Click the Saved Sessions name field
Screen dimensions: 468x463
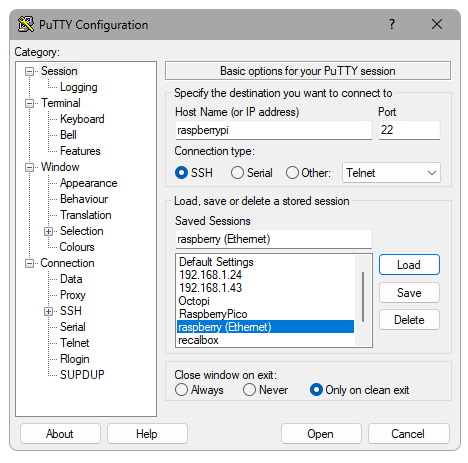[273, 239]
